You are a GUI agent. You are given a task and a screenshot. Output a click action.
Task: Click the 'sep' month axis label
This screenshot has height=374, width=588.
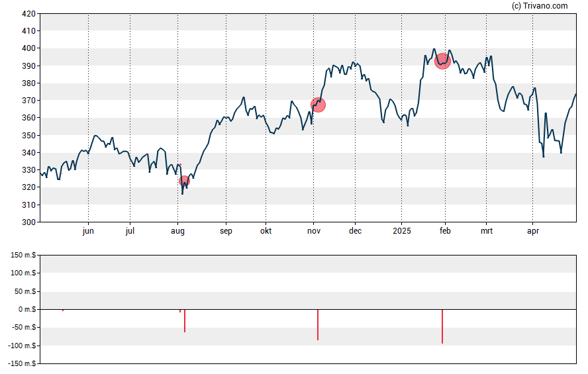[226, 231]
